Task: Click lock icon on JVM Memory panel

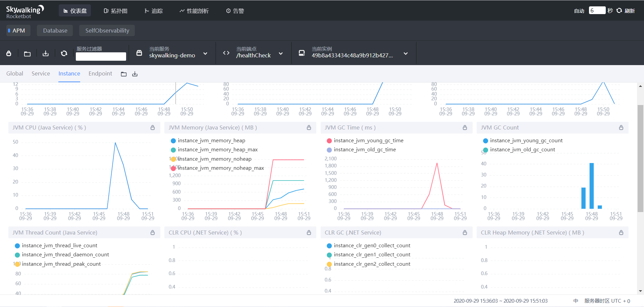Action: coord(309,127)
